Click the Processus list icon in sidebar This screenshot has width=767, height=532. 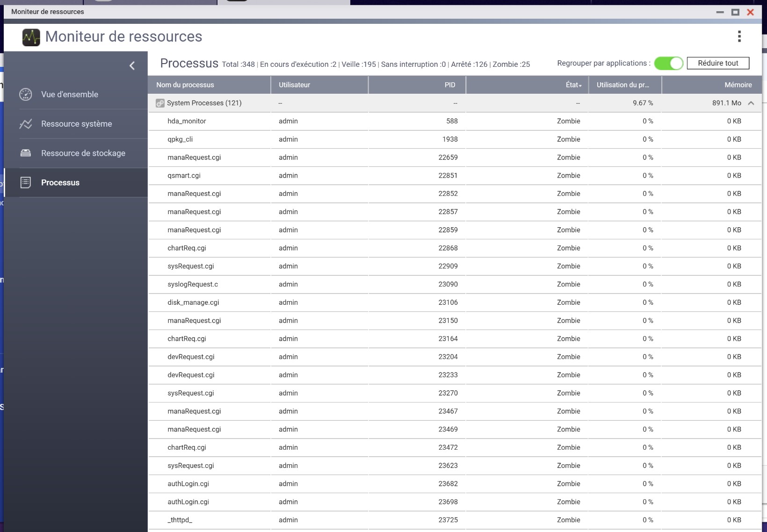point(26,183)
